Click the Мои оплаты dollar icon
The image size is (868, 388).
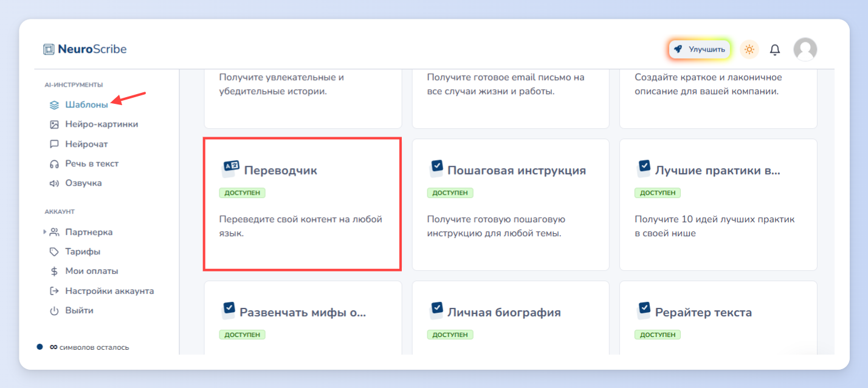tap(54, 271)
